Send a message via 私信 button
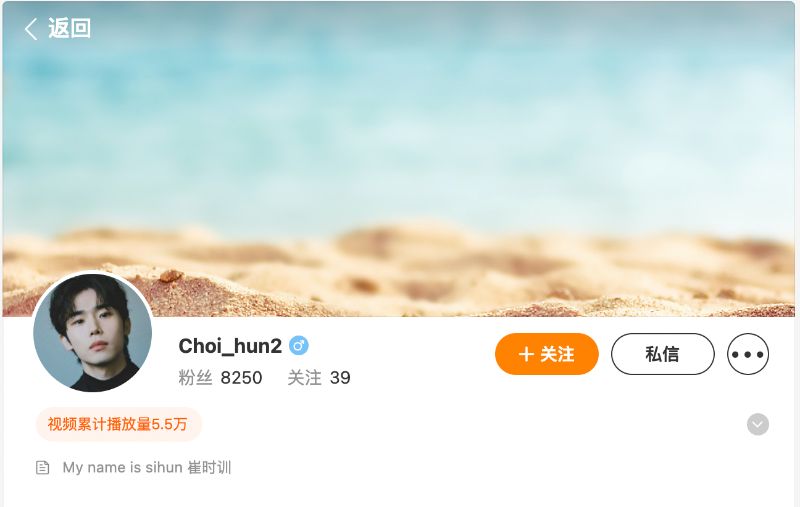 point(663,354)
